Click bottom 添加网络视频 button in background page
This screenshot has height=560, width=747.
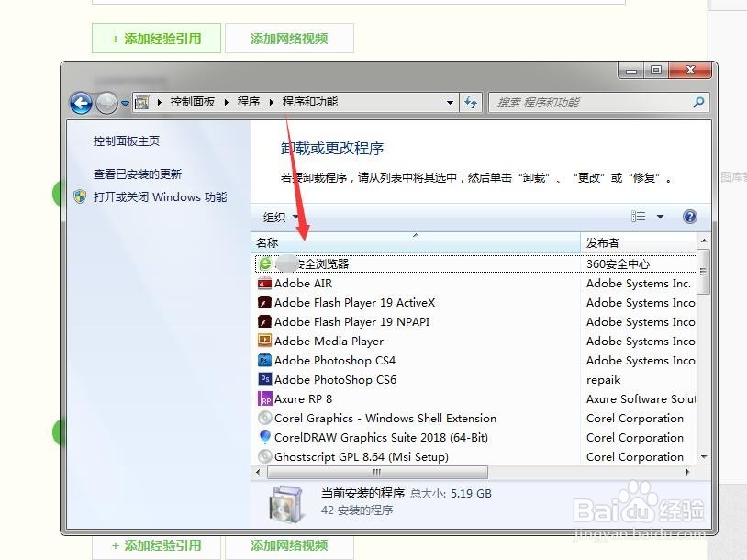(x=289, y=545)
